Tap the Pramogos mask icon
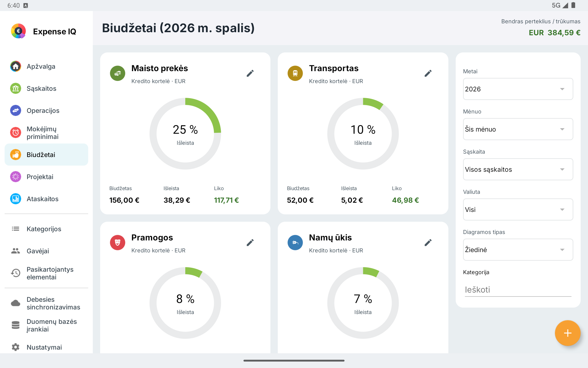The width and height of the screenshot is (588, 368). [118, 243]
